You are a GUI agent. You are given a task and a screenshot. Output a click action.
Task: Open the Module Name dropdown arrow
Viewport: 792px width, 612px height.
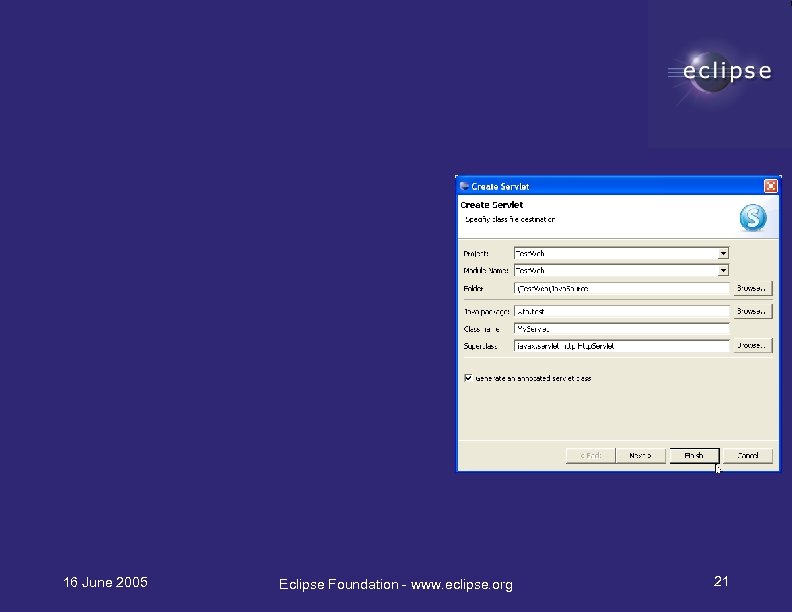tap(723, 270)
